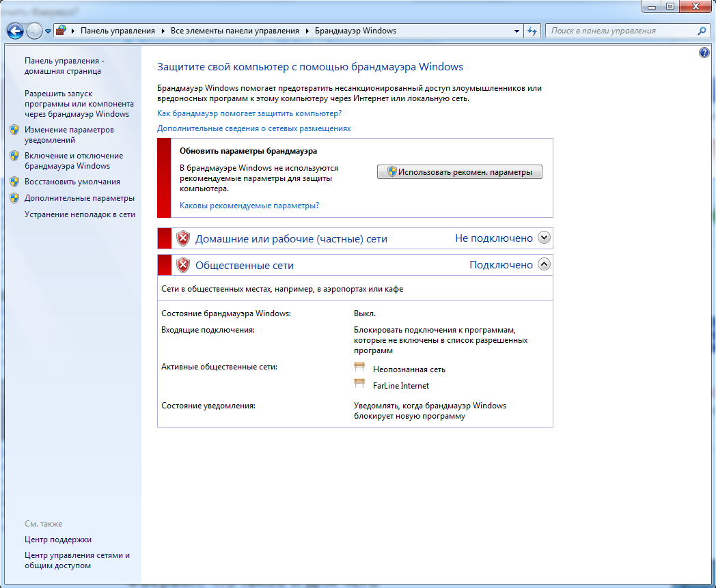716x588 pixels.
Task: Open Включение и отключение брандмауэра Windows
Action: coord(74,160)
